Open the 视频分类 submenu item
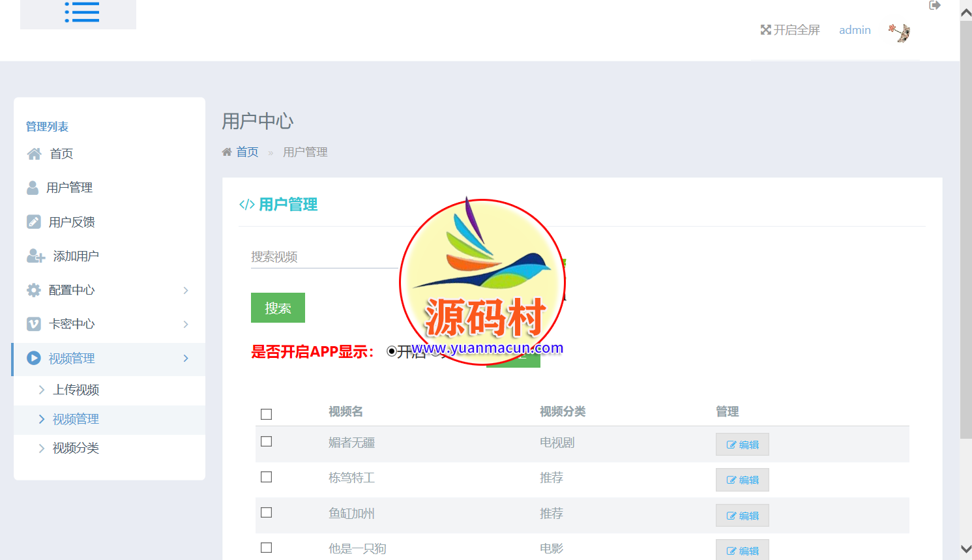The width and height of the screenshot is (972, 560). 76,448
